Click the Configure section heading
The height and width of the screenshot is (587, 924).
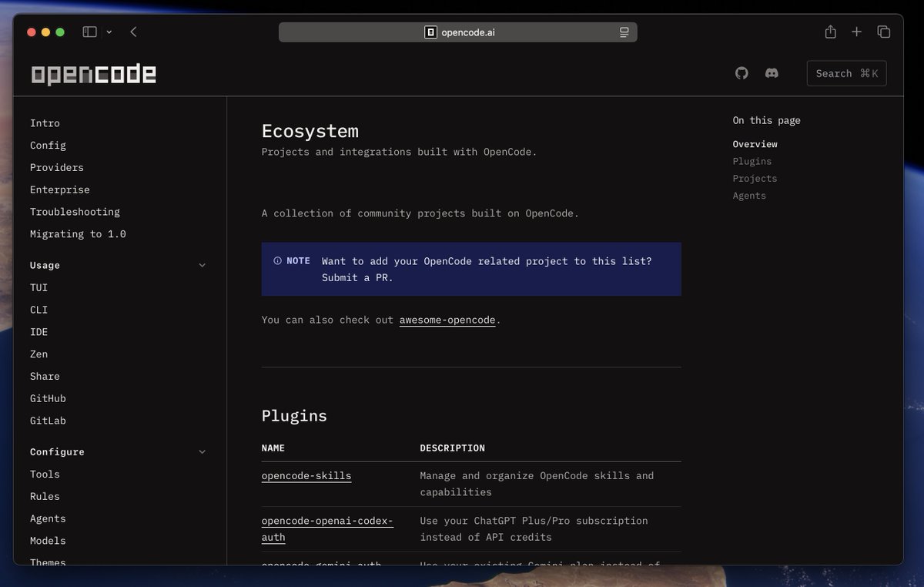point(57,451)
